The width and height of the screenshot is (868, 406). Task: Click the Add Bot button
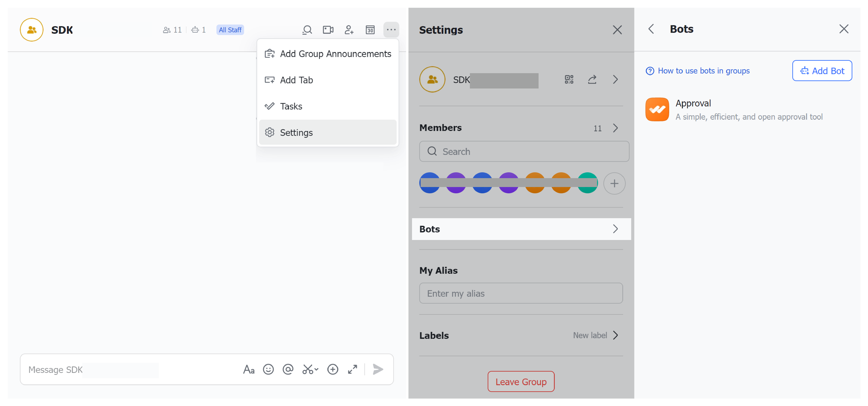(822, 71)
